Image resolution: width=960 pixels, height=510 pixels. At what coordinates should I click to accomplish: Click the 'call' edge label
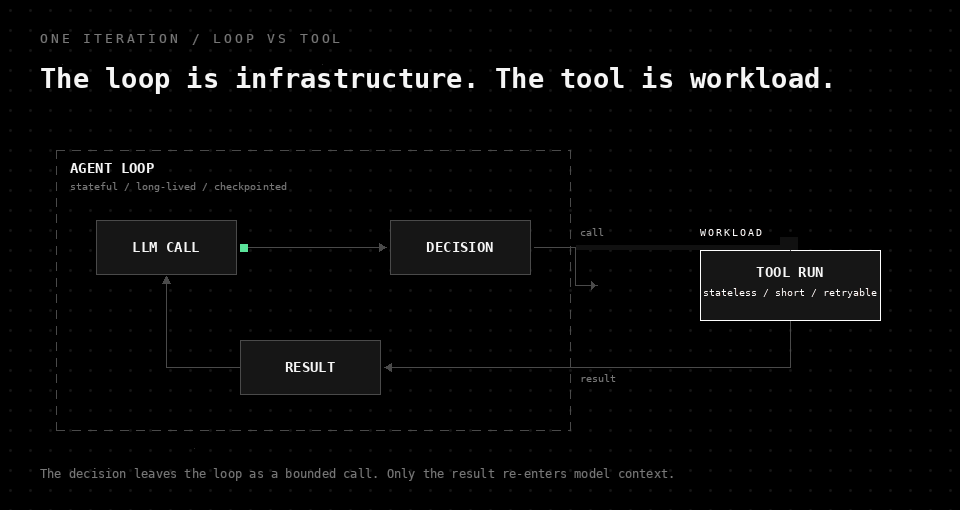(592, 233)
